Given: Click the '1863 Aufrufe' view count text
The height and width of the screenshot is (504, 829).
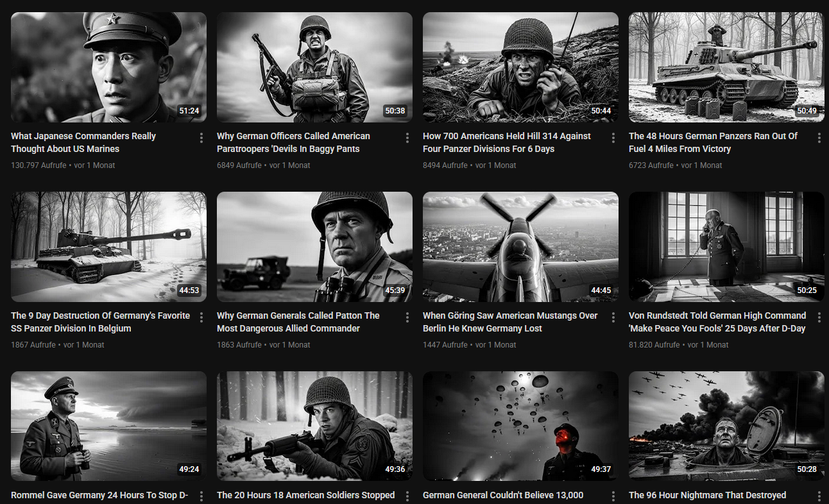Looking at the screenshot, I should point(239,345).
